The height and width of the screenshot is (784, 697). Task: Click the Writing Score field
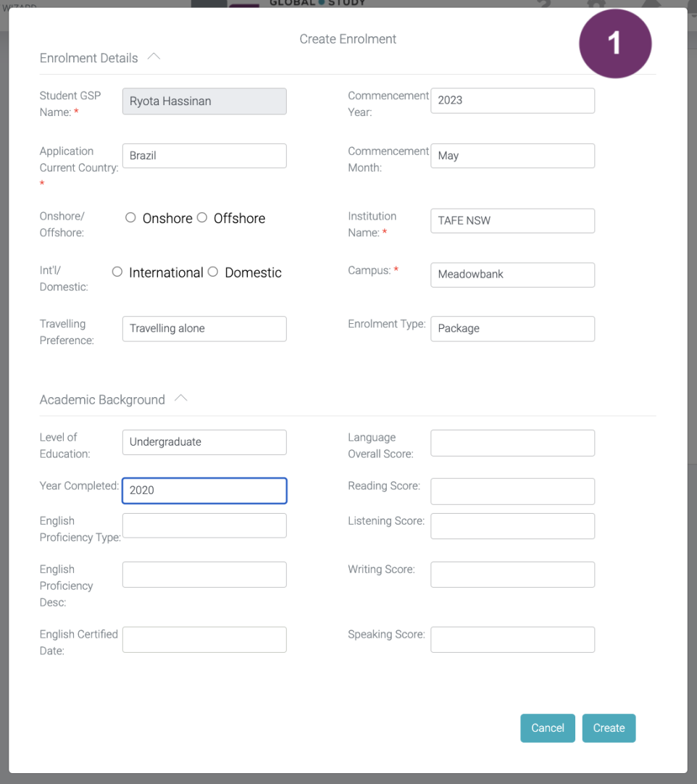pyautogui.click(x=512, y=575)
